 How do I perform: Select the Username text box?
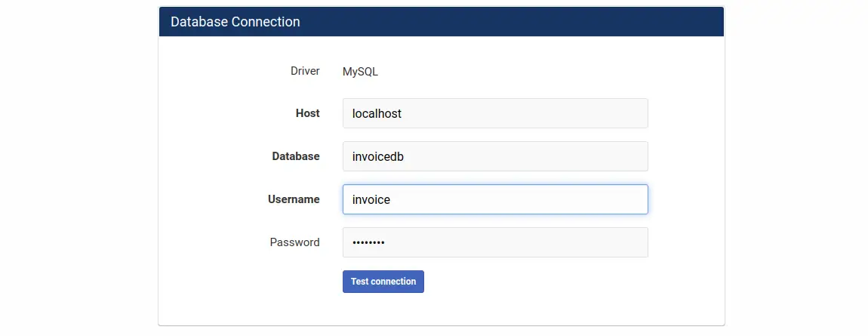pyautogui.click(x=494, y=199)
